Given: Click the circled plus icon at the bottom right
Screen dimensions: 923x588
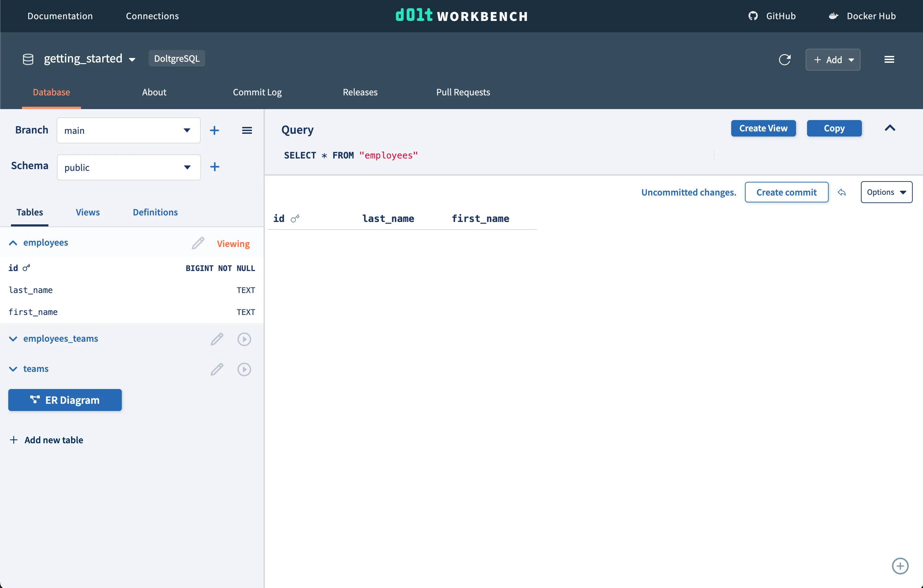Looking at the screenshot, I should pyautogui.click(x=900, y=566).
